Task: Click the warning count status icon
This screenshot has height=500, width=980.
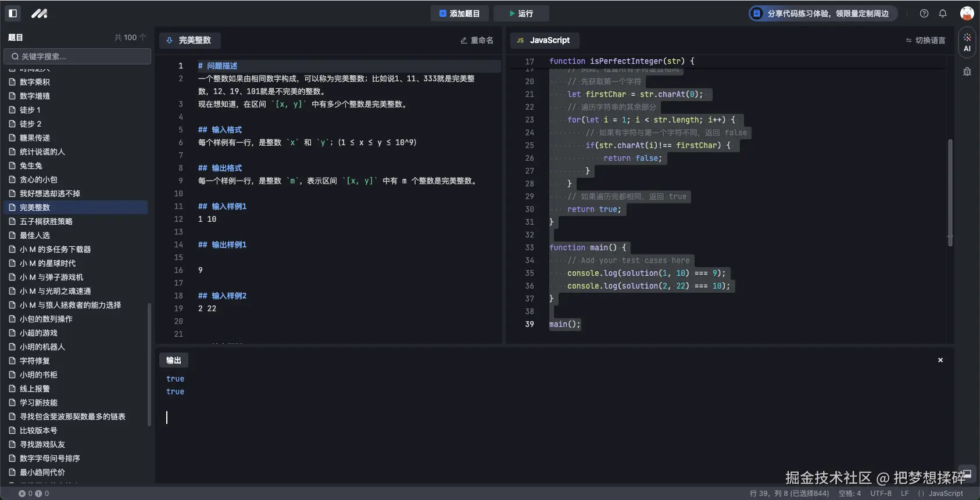Action: pyautogui.click(x=38, y=494)
